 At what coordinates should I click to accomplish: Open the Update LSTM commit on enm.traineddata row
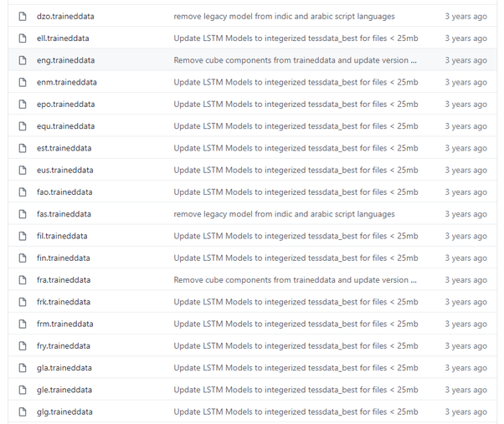click(x=296, y=82)
